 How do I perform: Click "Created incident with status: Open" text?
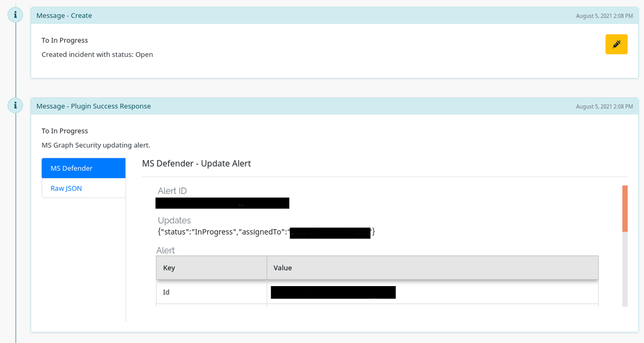[97, 55]
